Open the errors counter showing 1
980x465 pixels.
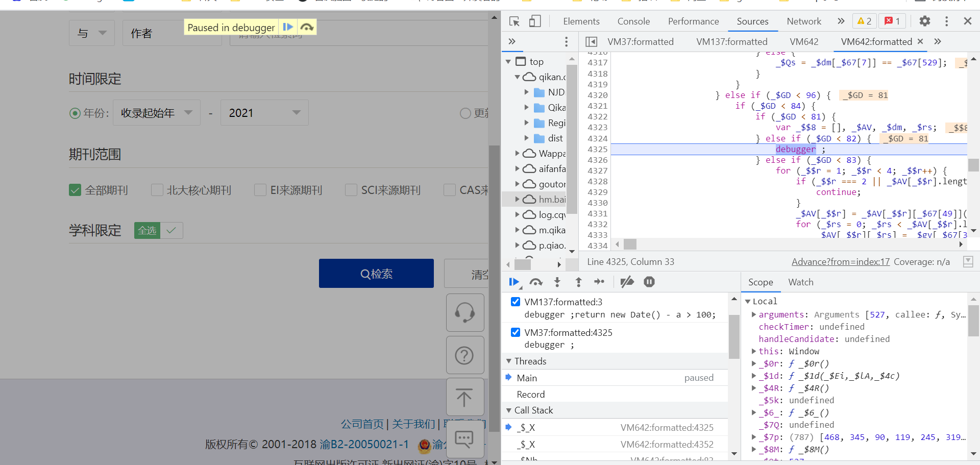(x=892, y=21)
